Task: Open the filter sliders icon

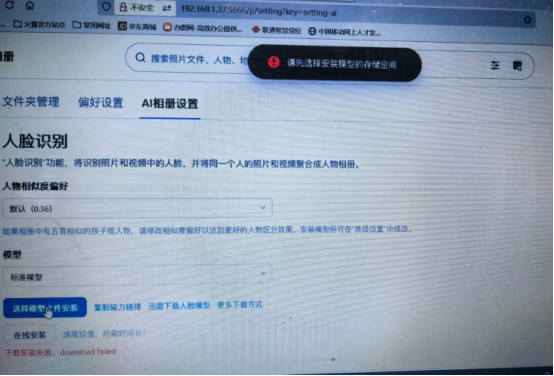Action: tap(495, 65)
